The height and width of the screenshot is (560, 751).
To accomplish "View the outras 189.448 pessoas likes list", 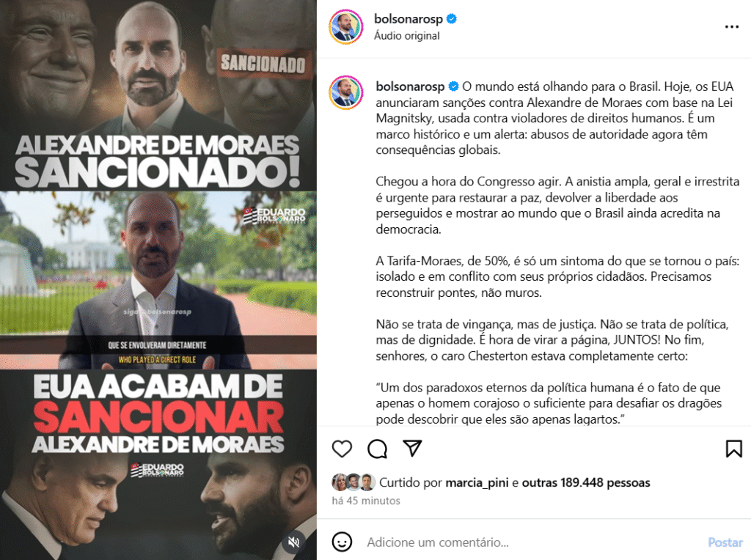I will coord(586,482).
